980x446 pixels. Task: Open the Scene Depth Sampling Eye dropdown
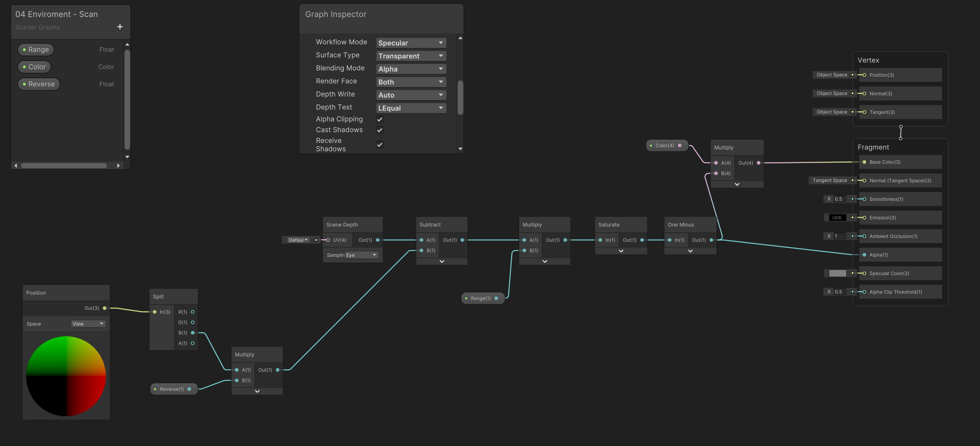(361, 255)
